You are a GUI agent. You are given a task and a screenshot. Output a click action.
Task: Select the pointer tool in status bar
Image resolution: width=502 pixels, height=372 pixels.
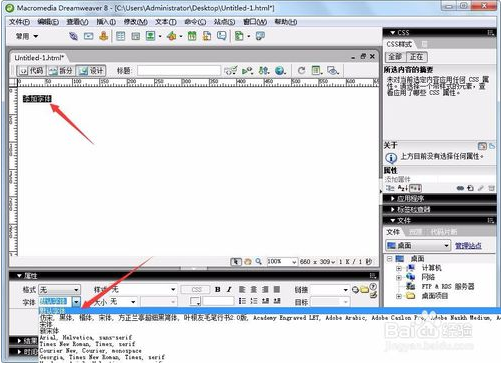pos(236,262)
